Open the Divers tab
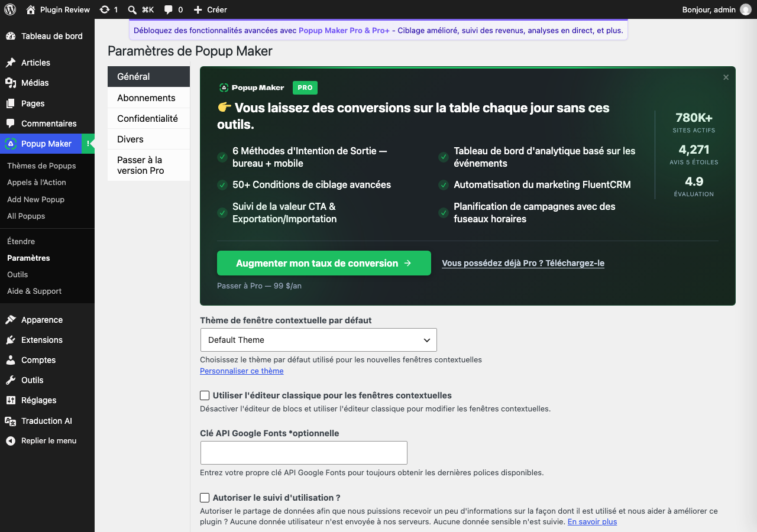Screen dimensions: 757x532 click(148, 140)
